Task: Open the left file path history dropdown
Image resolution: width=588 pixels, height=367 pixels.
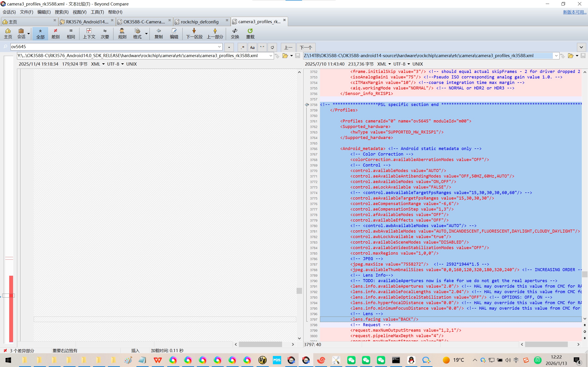Action: 271,56
